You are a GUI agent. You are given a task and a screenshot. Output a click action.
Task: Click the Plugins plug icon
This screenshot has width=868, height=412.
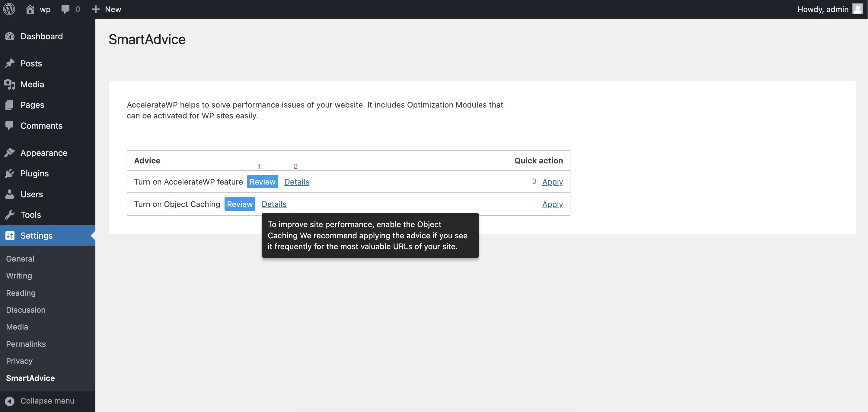pos(10,173)
